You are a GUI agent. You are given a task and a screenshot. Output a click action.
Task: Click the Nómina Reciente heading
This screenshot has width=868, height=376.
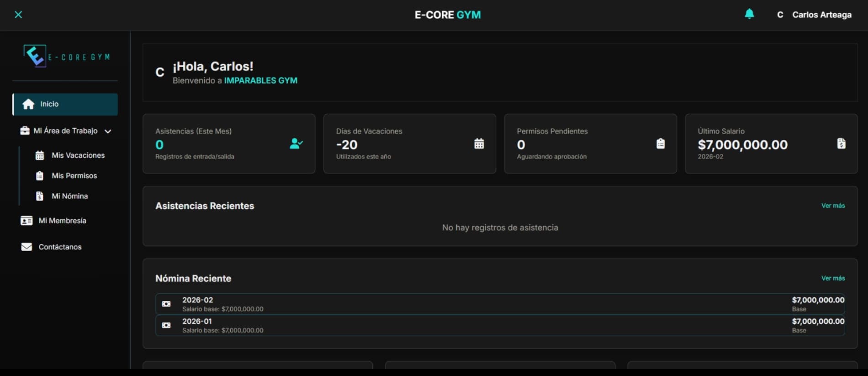(x=193, y=279)
